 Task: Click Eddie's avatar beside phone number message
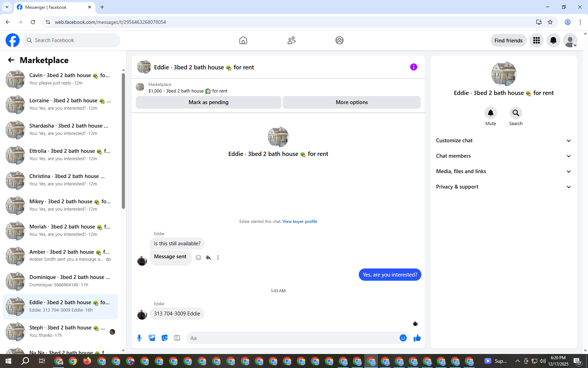142,314
